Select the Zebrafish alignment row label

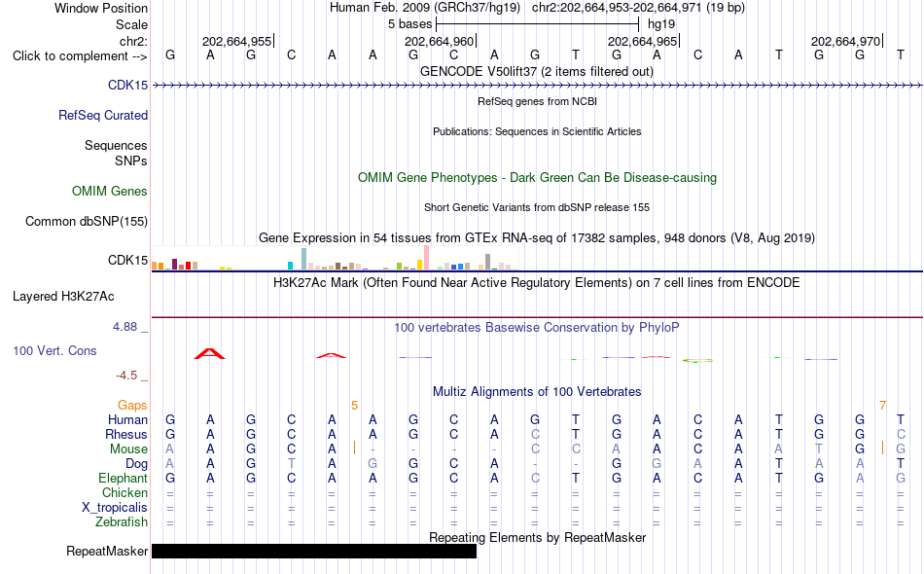point(122,521)
